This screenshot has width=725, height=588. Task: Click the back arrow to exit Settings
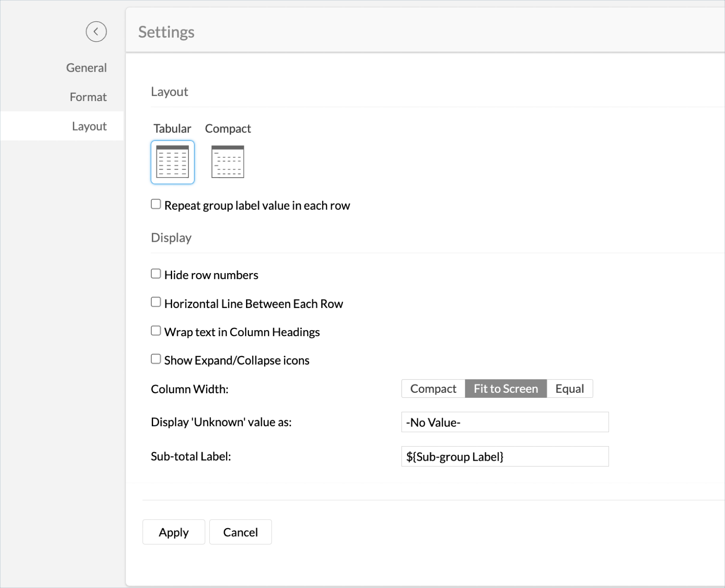[x=96, y=32]
